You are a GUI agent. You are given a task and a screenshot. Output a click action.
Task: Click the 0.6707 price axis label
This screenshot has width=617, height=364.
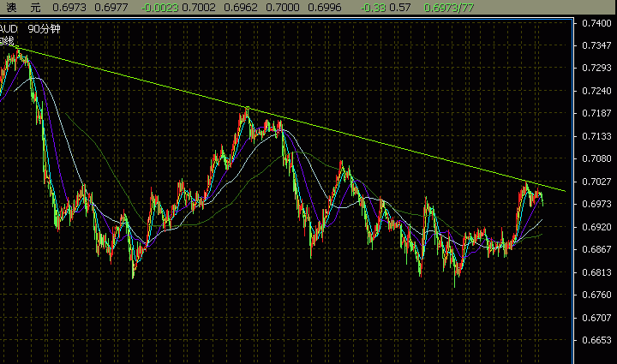point(596,317)
